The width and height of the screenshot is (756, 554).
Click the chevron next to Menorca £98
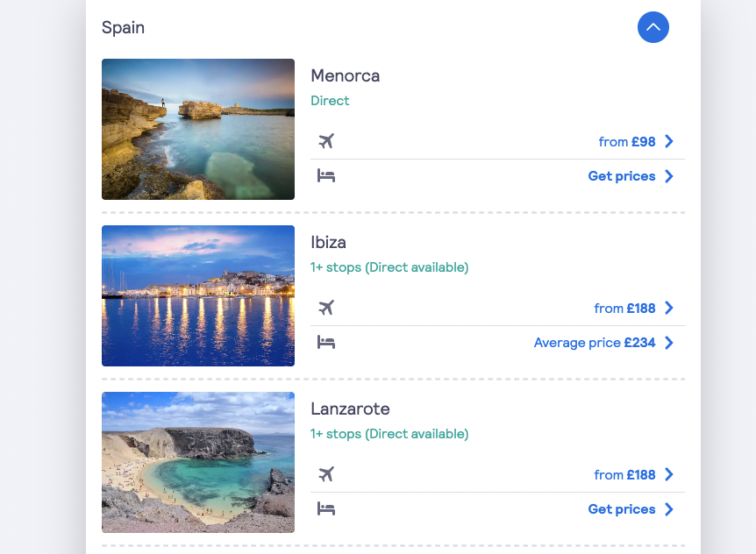[669, 141]
